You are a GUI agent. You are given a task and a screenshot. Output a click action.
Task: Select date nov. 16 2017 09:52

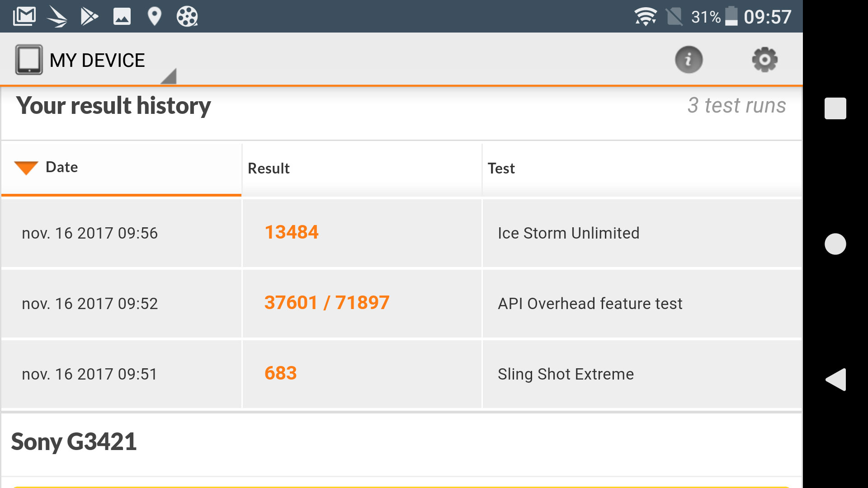[90, 304]
